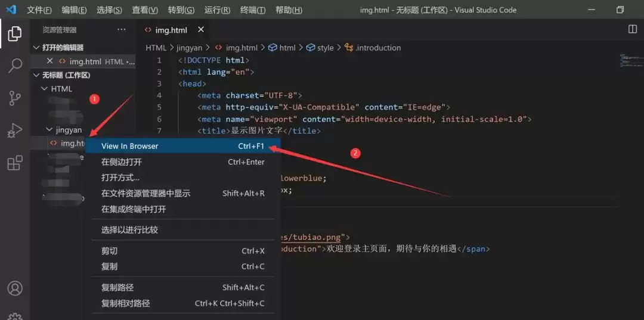
Task: Open the Search view icon
Action: (15, 66)
